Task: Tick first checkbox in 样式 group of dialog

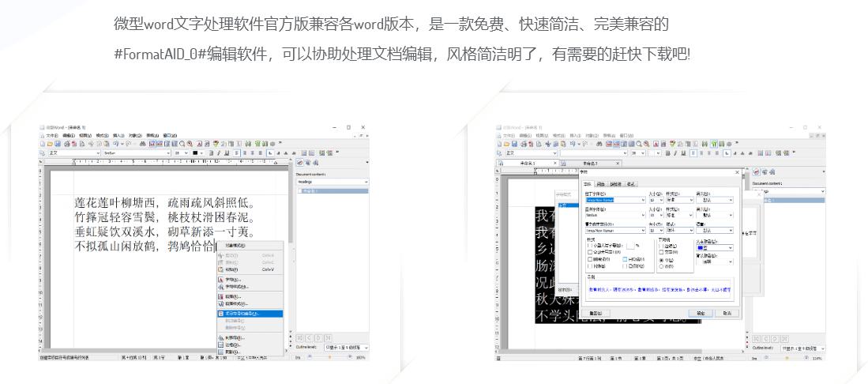Action: coord(590,246)
